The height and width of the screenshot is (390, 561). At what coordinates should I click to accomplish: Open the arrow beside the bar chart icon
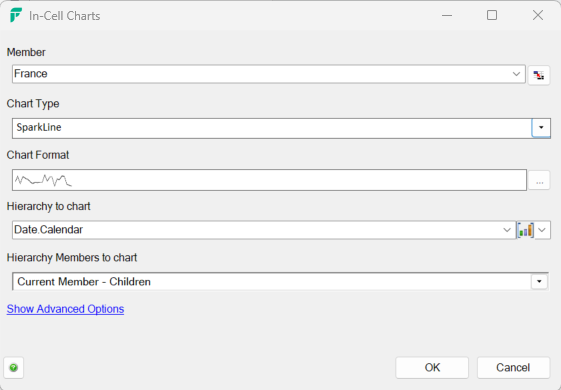542,230
